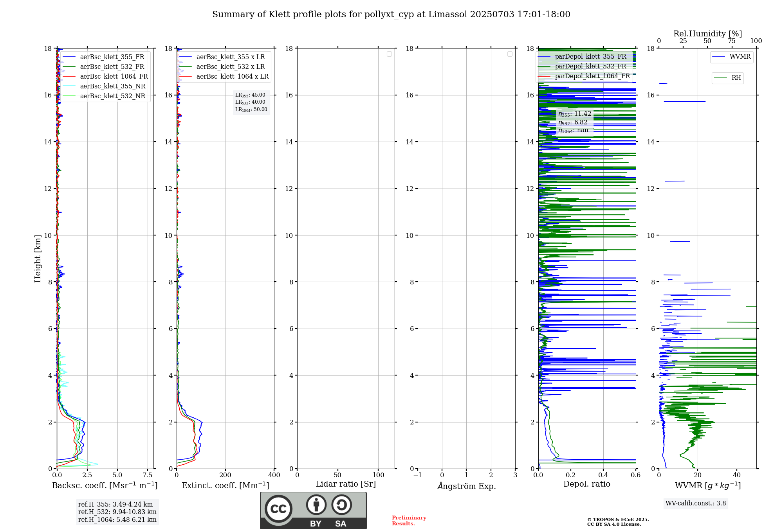The height and width of the screenshot is (532, 783).
Task: Click the red line swatch for aerBsc_klett_1064_FR
Action: pyautogui.click(x=69, y=77)
